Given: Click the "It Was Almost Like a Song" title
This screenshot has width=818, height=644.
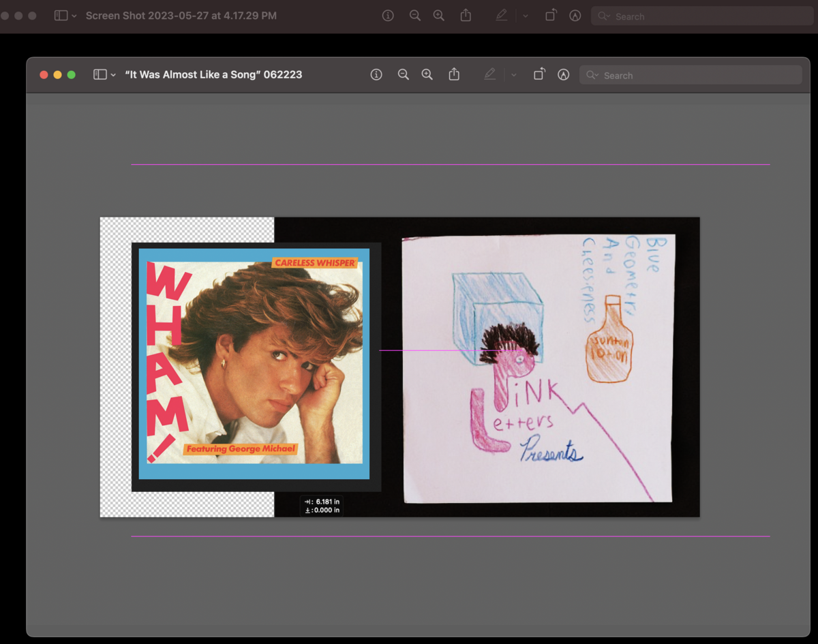Looking at the screenshot, I should tap(213, 75).
